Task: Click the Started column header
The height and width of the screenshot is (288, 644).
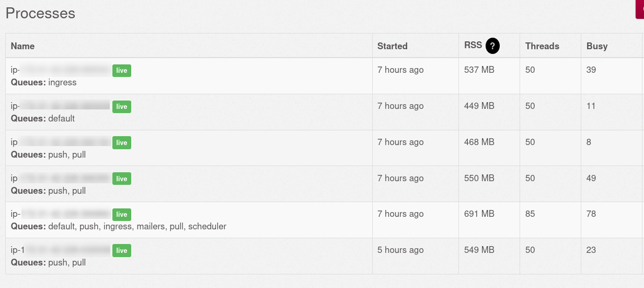Action: pyautogui.click(x=393, y=46)
